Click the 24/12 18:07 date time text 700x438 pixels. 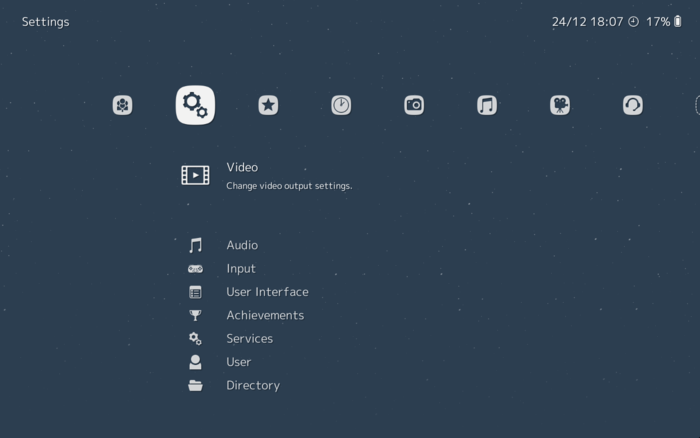(x=587, y=21)
